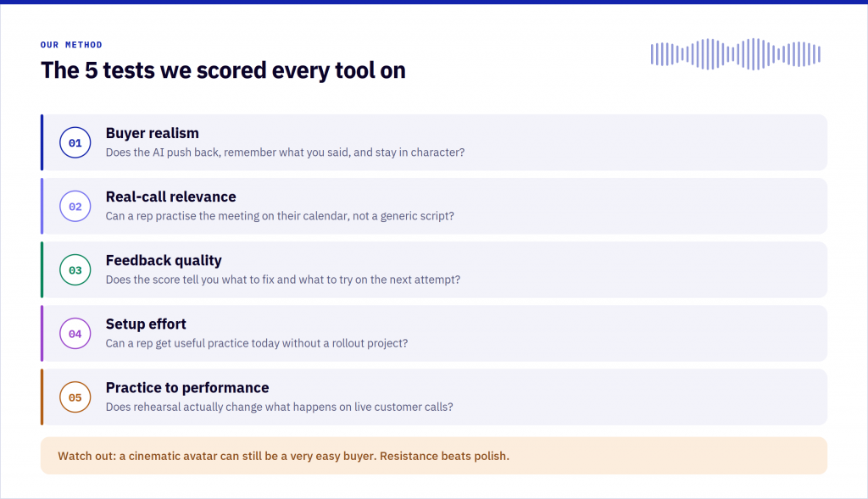
Task: Select the Real-call relevance heading
Action: 170,197
